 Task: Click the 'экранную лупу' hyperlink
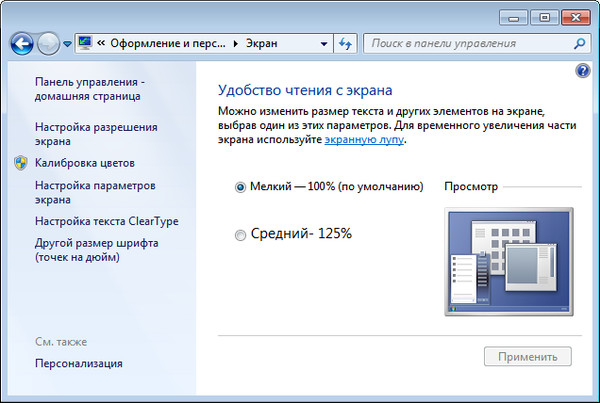(x=364, y=139)
